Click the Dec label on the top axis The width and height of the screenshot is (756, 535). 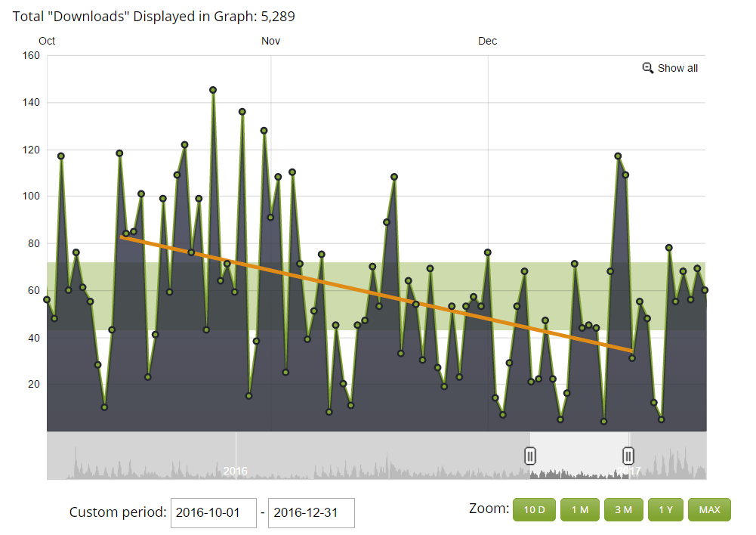[x=487, y=41]
